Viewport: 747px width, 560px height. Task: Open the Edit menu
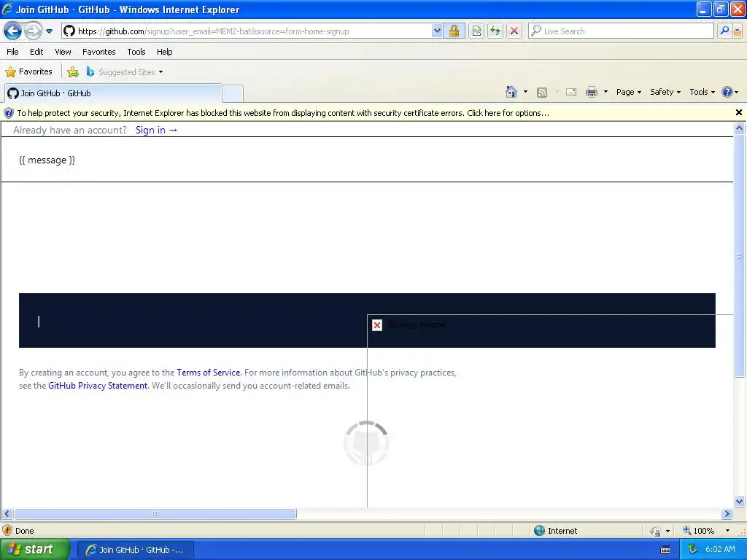click(36, 52)
